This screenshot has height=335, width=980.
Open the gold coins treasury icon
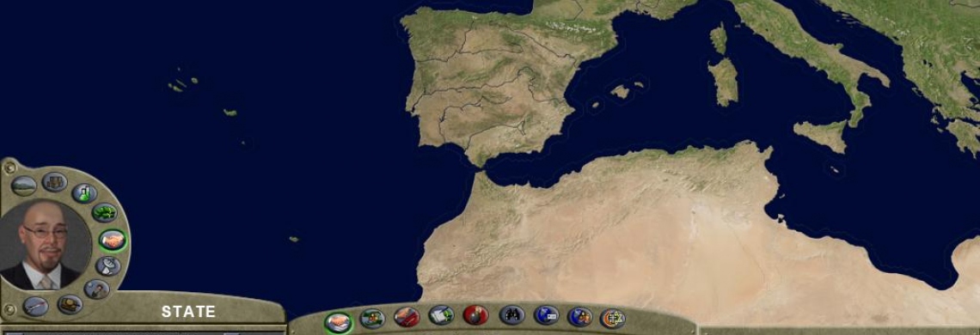(70, 304)
